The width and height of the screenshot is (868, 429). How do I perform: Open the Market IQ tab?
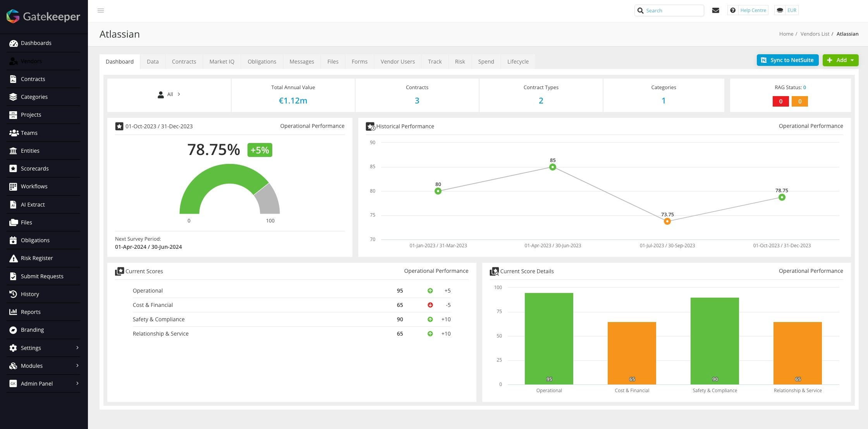[x=222, y=62]
